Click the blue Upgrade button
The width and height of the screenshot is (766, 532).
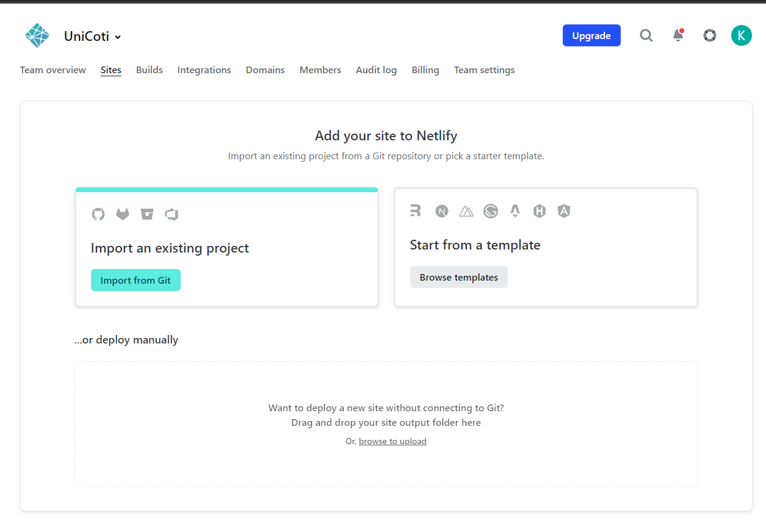pos(591,35)
